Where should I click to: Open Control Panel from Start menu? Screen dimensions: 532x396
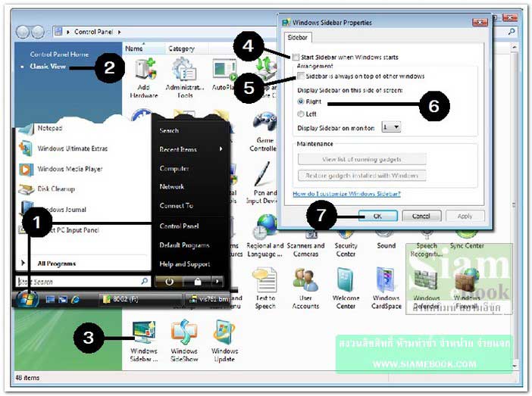click(x=179, y=226)
